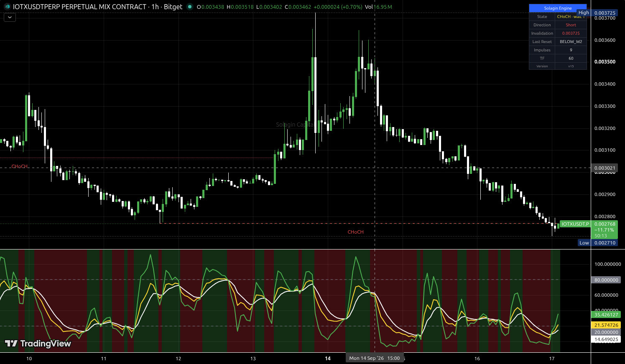Click the 'TF' table label
Image resolution: width=625 pixels, height=364 pixels.
pos(542,59)
